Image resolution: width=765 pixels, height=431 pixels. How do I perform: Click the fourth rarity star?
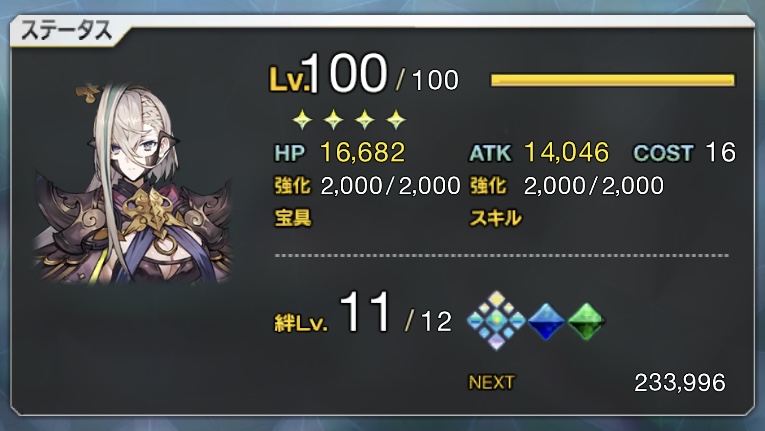click(396, 119)
